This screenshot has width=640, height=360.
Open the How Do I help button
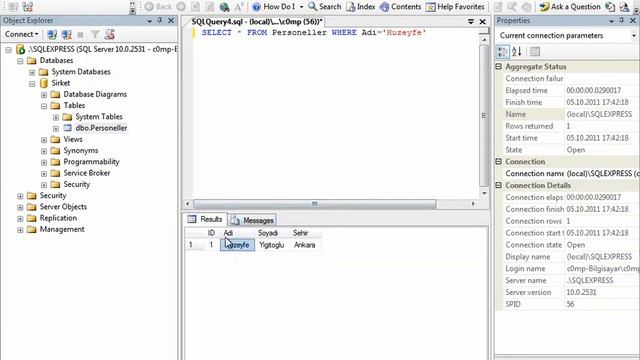click(274, 7)
